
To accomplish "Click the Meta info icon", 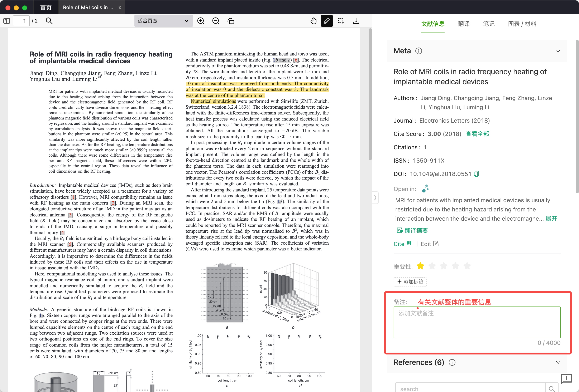I will pos(418,51).
